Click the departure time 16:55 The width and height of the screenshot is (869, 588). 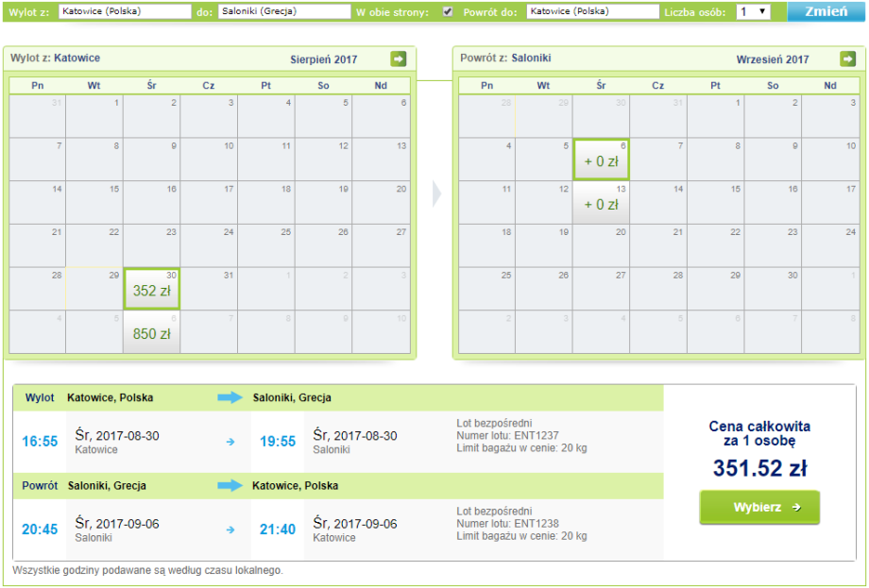40,441
